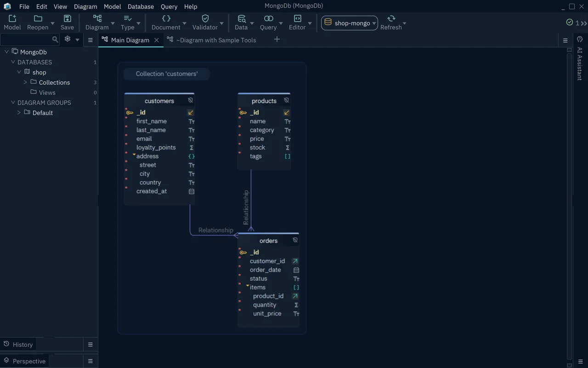Click the Diagram toolbar icon
The width and height of the screenshot is (588, 368).
(97, 18)
